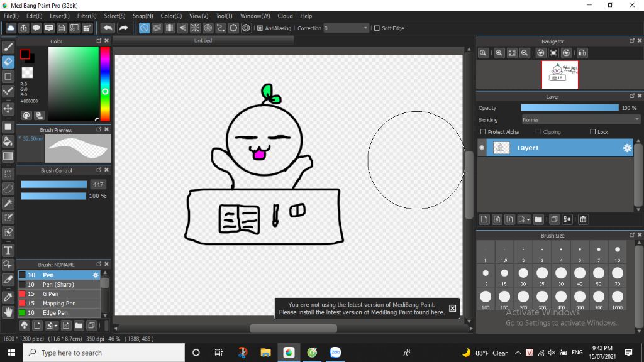Select the Magic Wand tool
Image resolution: width=644 pixels, height=362 pixels.
(8, 203)
